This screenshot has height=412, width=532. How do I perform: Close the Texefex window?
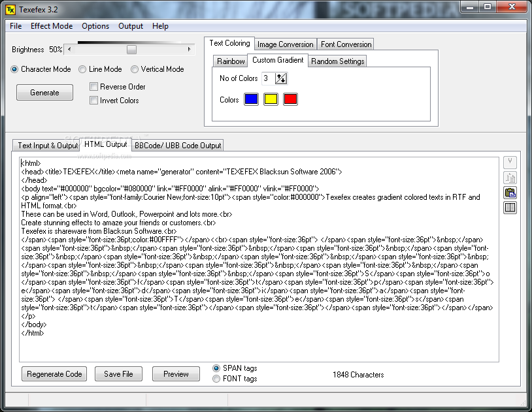pyautogui.click(x=512, y=7)
